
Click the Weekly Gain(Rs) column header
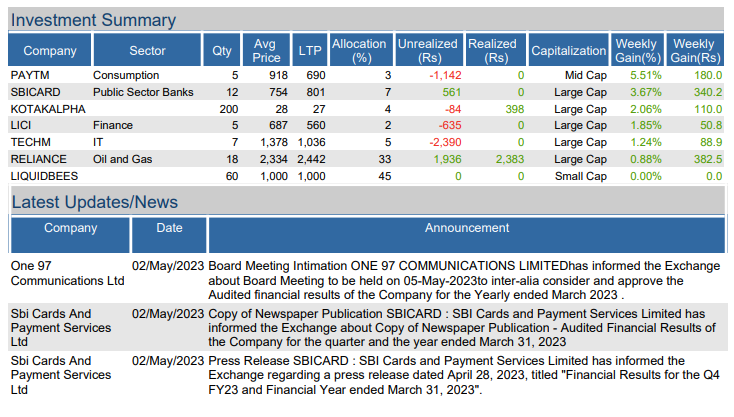(x=695, y=50)
